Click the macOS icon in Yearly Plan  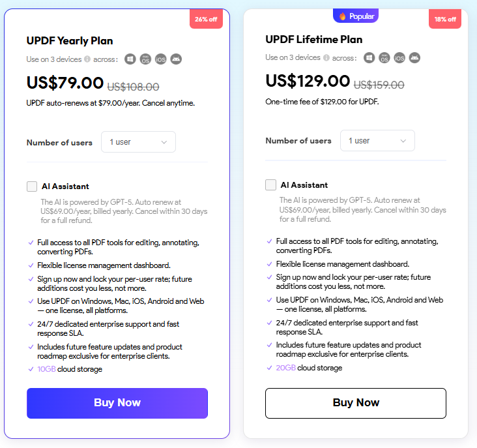click(145, 59)
